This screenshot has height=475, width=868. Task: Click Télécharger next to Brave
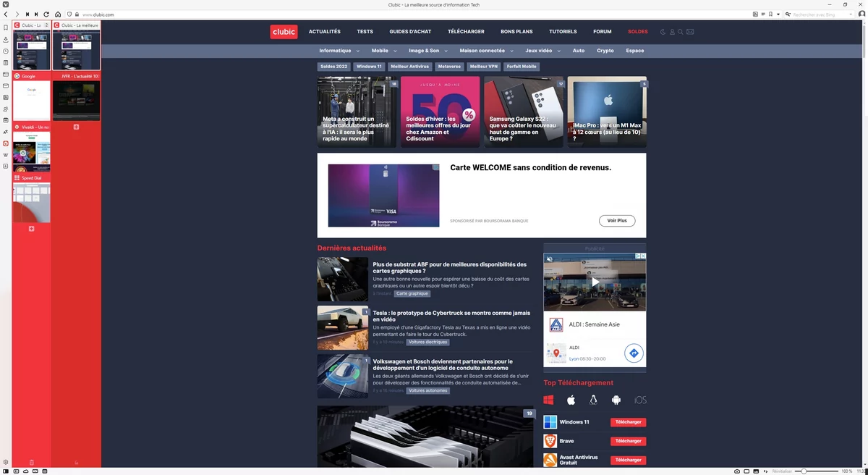click(x=628, y=441)
